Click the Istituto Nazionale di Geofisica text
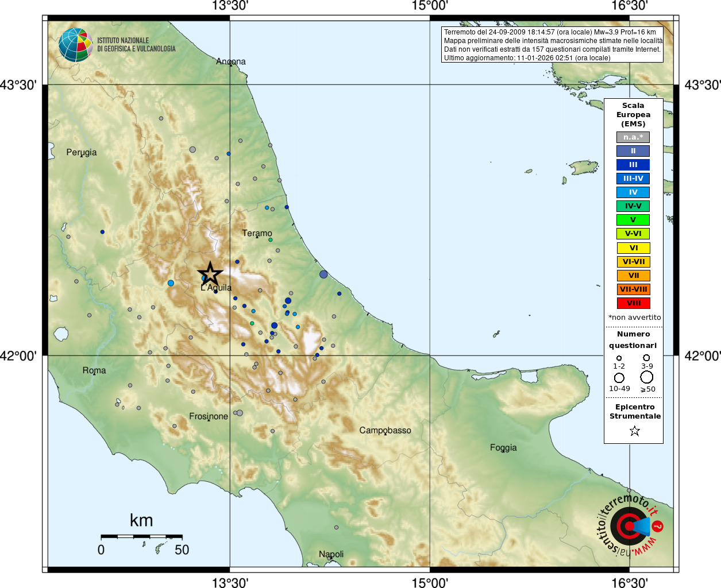The height and width of the screenshot is (588, 721). (x=136, y=45)
